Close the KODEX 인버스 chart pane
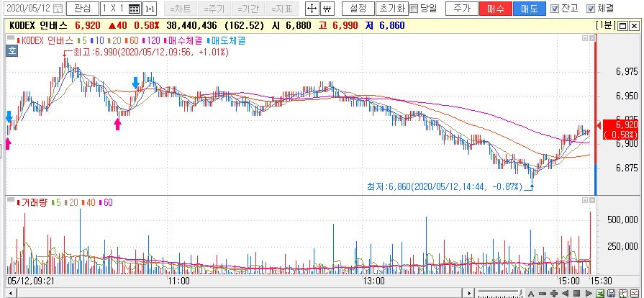Screen dimensions: 644x298 click(633, 26)
